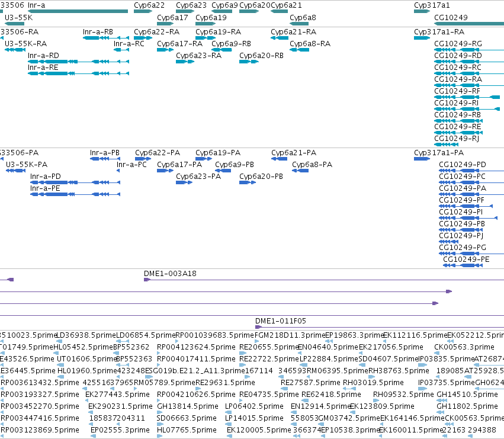Select the LD36938.5prime EST label
This screenshot has height=439, width=504.
point(86,335)
